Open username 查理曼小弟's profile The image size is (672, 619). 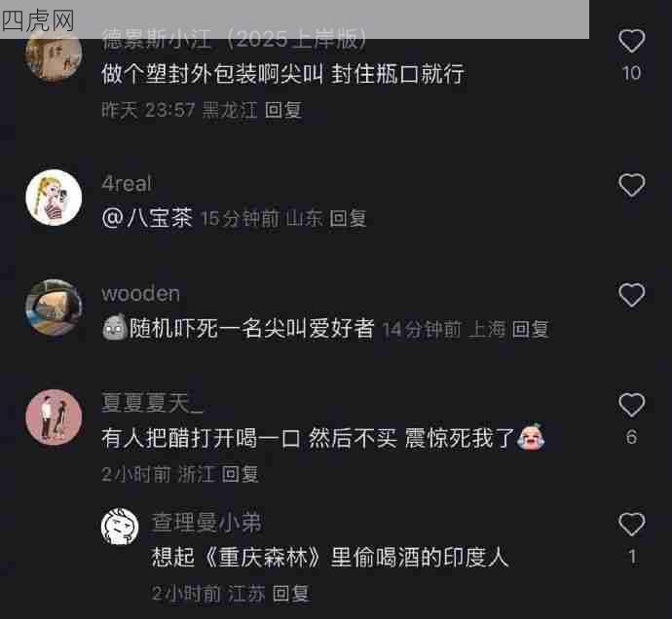tap(206, 523)
